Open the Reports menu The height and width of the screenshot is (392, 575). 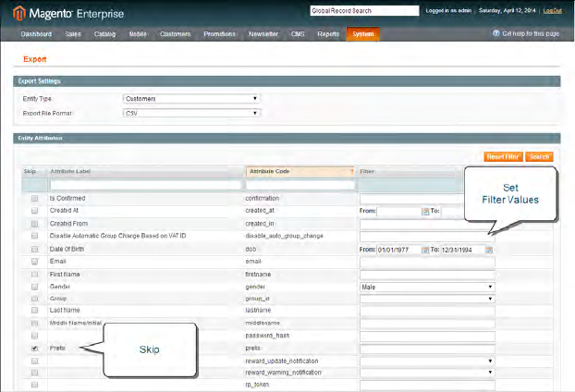328,34
